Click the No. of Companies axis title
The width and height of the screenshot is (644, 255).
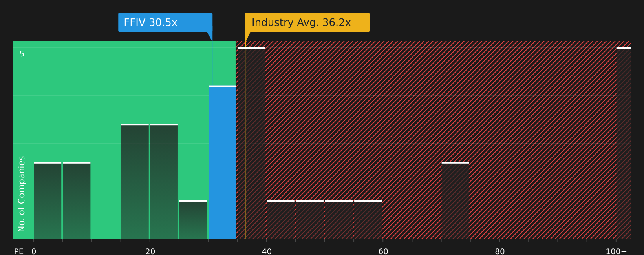pyautogui.click(x=22, y=194)
